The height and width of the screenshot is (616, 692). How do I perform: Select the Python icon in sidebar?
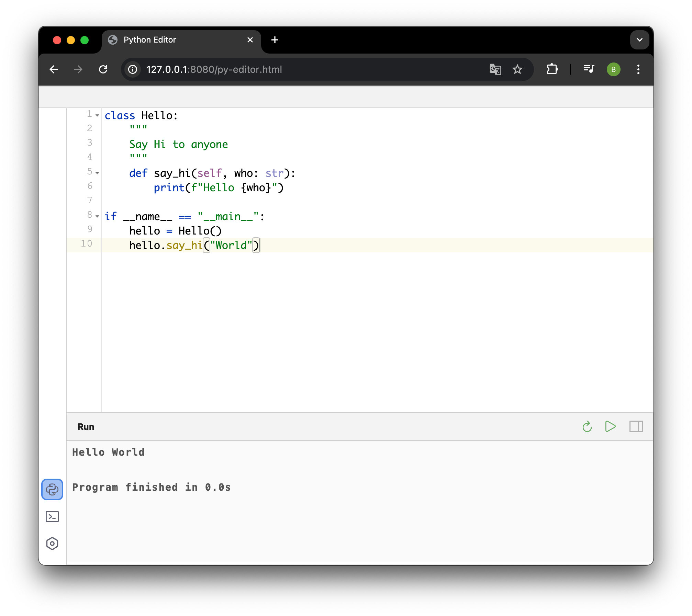pos(52,489)
